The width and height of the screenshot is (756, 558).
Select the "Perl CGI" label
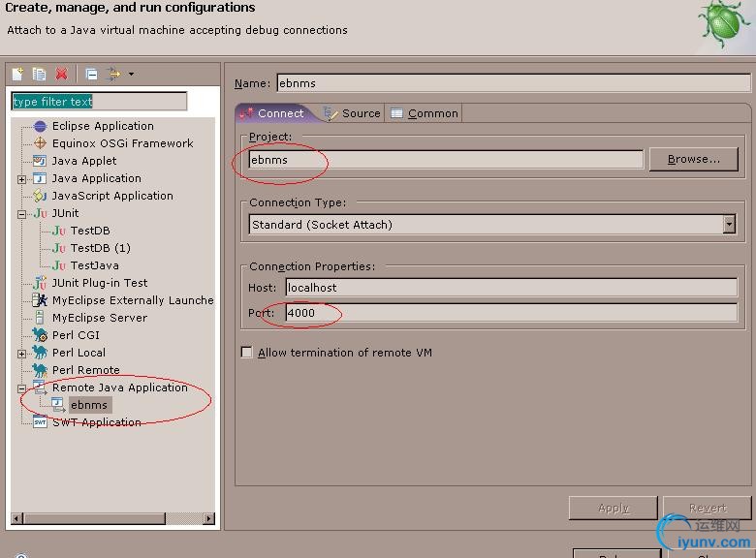[x=76, y=335]
